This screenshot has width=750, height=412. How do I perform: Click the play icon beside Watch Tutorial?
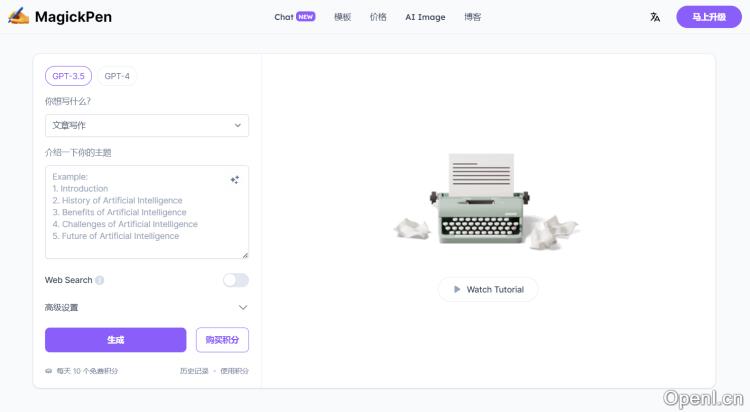click(x=457, y=290)
